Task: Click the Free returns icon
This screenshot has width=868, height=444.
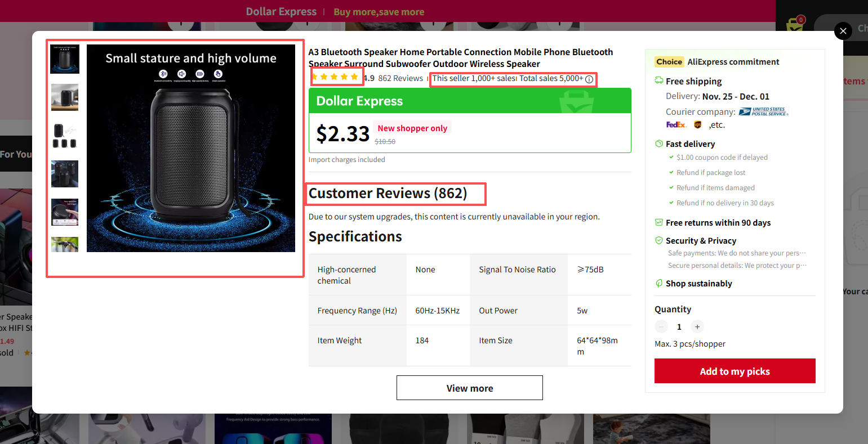Action: click(658, 223)
